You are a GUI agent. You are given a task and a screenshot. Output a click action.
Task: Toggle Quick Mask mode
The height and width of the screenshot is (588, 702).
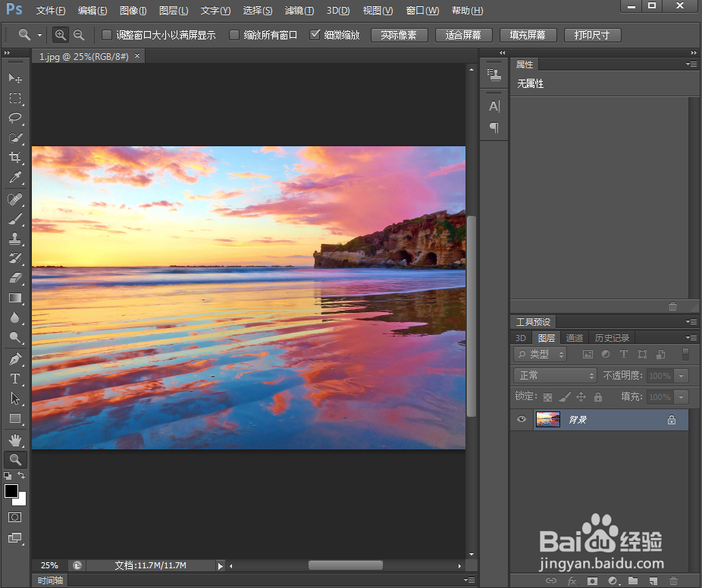(x=14, y=518)
